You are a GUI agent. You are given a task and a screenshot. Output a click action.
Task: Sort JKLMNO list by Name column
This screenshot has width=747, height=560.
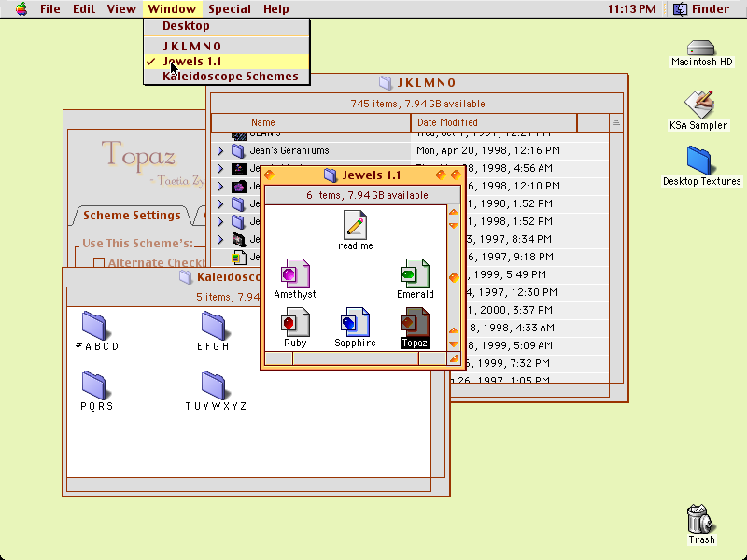pyautogui.click(x=311, y=122)
